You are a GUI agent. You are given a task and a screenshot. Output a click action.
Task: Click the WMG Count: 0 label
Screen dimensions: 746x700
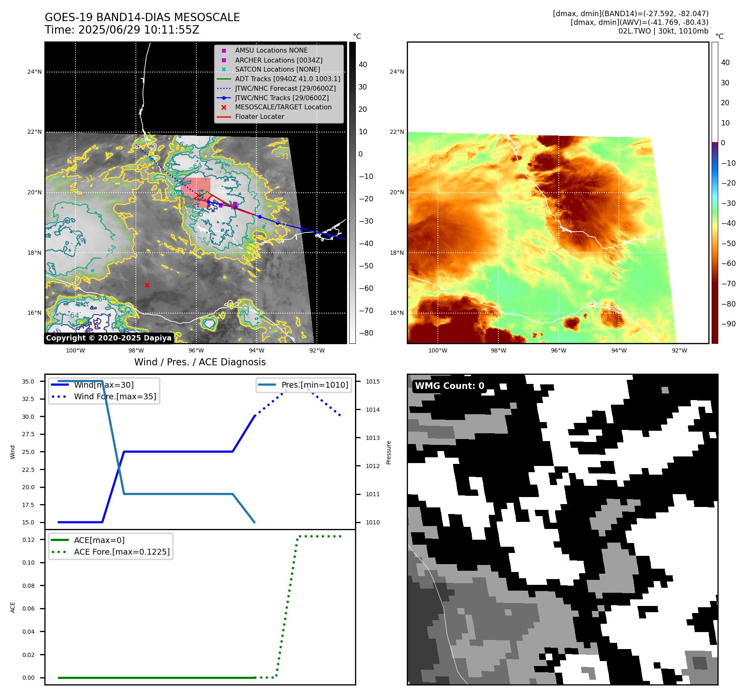coord(449,386)
